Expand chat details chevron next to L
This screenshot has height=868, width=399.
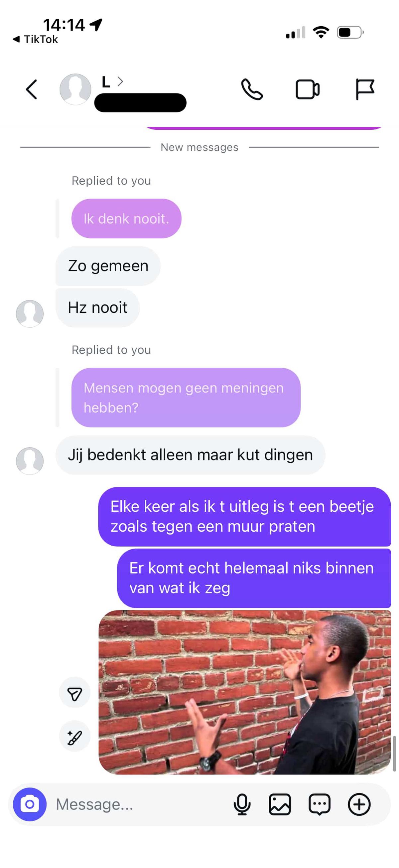pyautogui.click(x=120, y=81)
